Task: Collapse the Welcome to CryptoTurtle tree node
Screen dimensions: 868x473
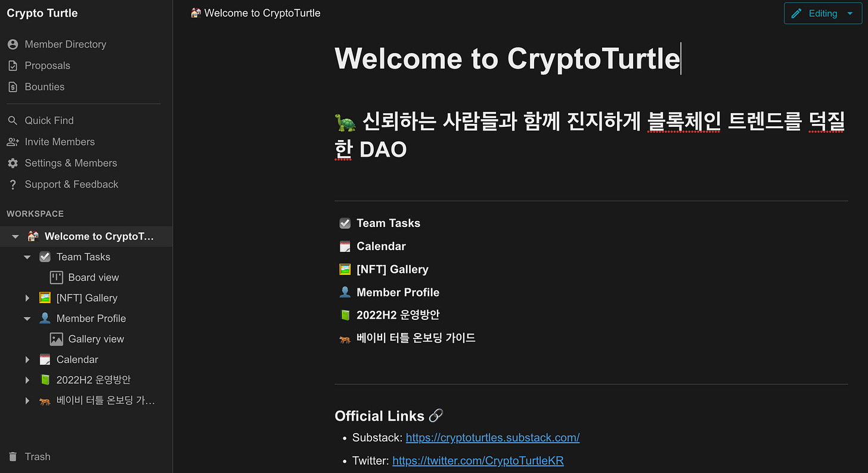Action: pos(15,236)
